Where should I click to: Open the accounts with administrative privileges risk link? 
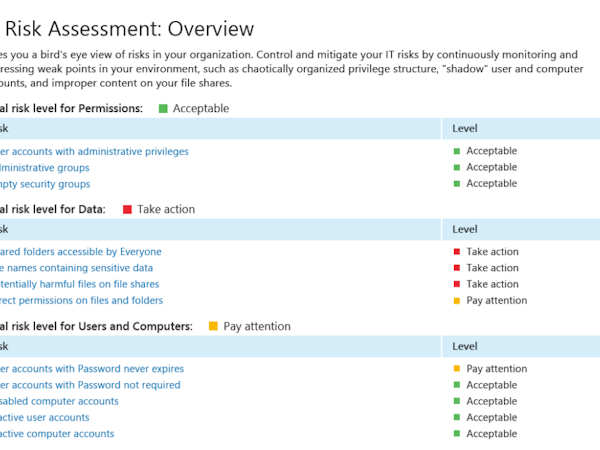(x=95, y=152)
